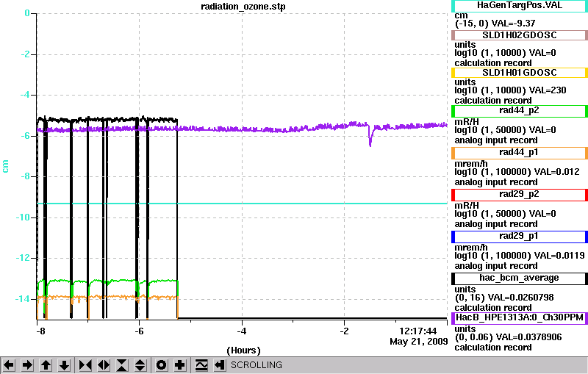Click the arrow-to-bar scroll mode icon

pyautogui.click(x=220, y=365)
